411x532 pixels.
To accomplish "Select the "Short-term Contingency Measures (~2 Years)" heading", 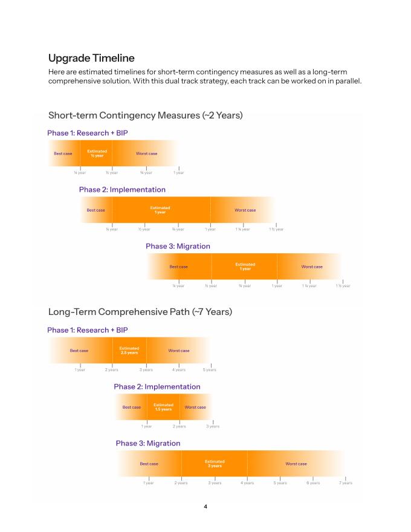I will pyautogui.click(x=146, y=115).
